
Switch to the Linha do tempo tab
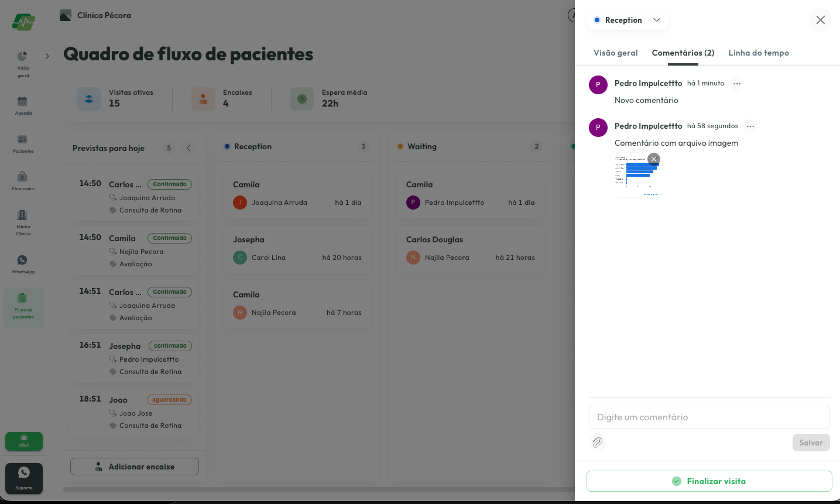(x=759, y=53)
